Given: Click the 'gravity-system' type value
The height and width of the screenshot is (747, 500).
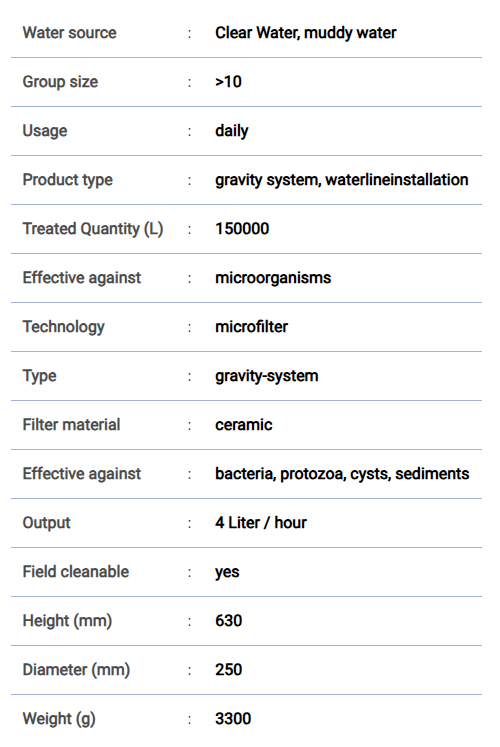Looking at the screenshot, I should [x=267, y=376].
